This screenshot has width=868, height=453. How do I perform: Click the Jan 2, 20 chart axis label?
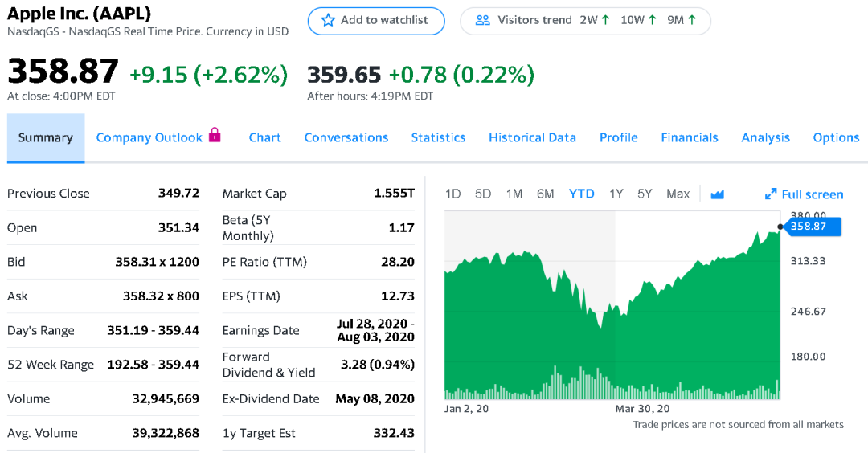[467, 409]
